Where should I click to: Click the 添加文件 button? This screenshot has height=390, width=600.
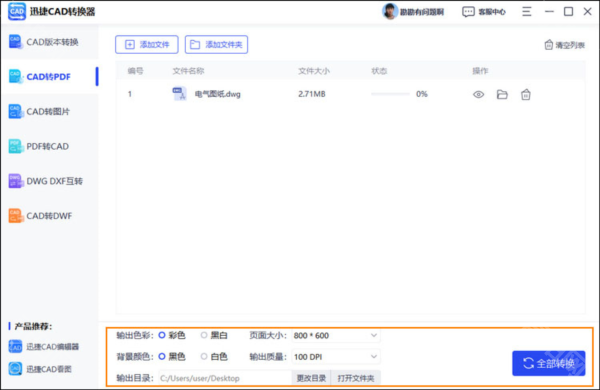tap(147, 45)
